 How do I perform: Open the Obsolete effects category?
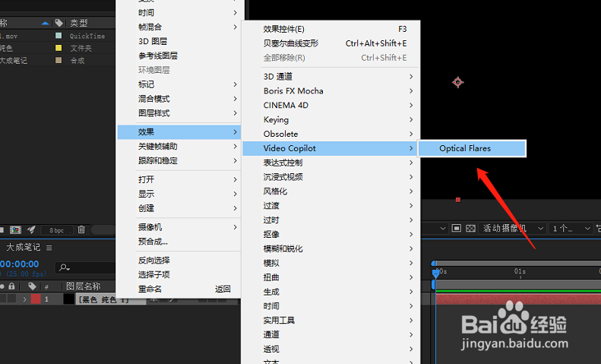point(331,134)
